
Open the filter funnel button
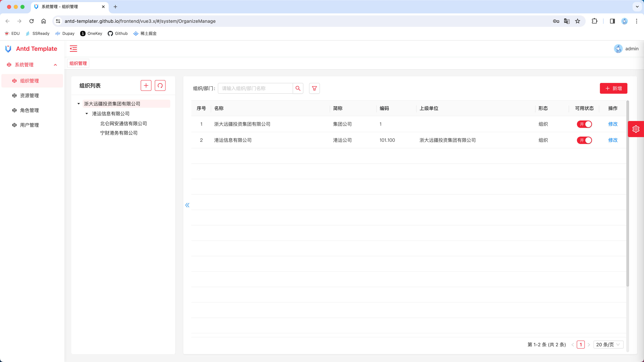coord(314,88)
